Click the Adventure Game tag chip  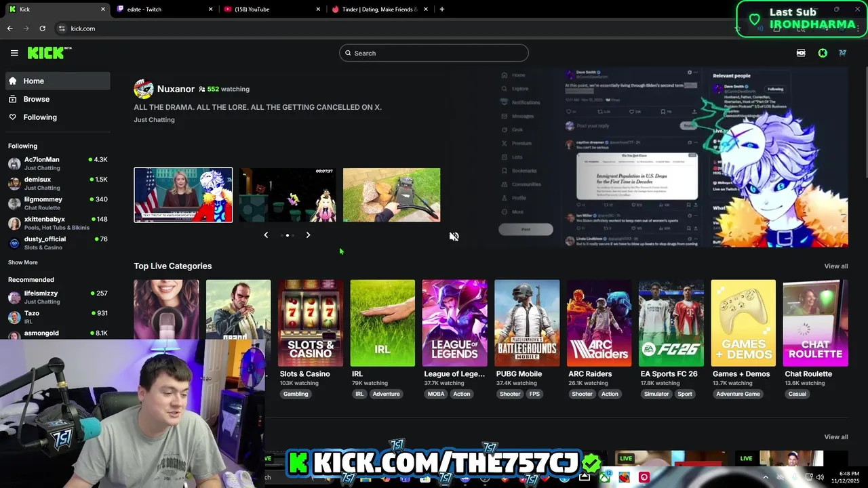(738, 394)
